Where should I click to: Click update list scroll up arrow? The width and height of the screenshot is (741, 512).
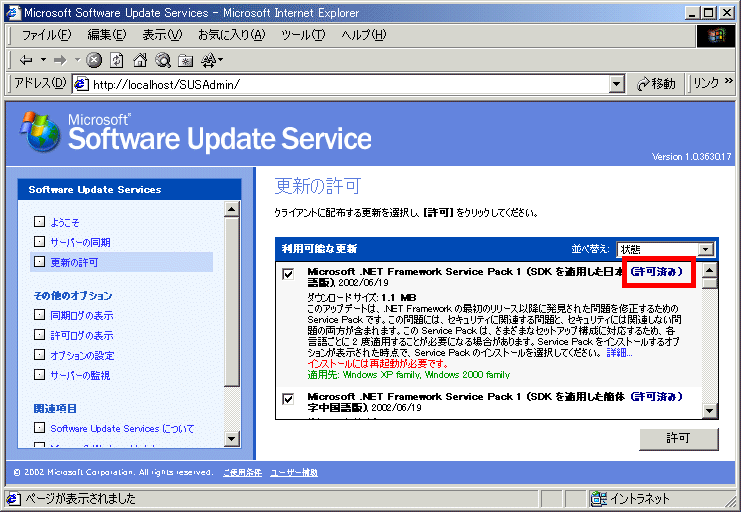(x=710, y=270)
